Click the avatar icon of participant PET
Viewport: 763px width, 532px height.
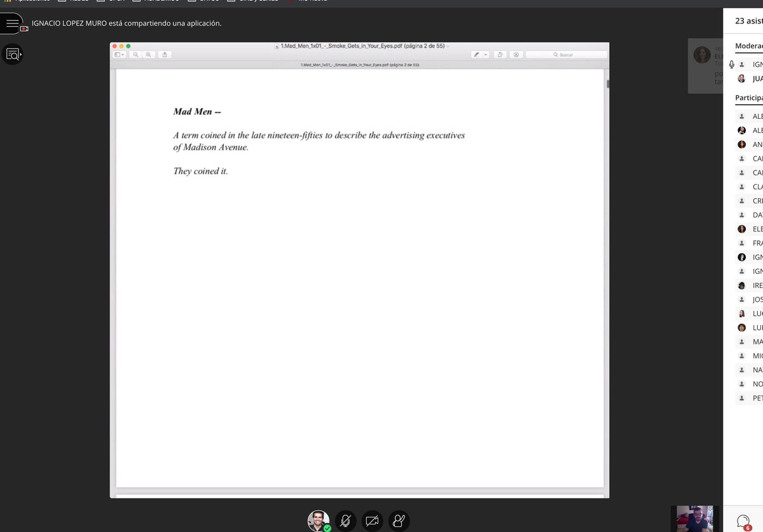(741, 398)
